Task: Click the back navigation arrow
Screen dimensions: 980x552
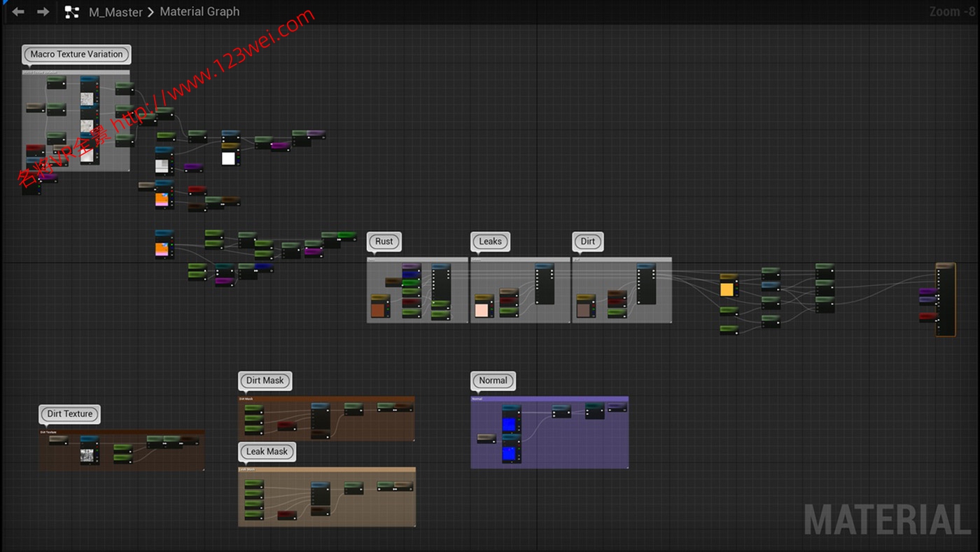Action: click(18, 12)
